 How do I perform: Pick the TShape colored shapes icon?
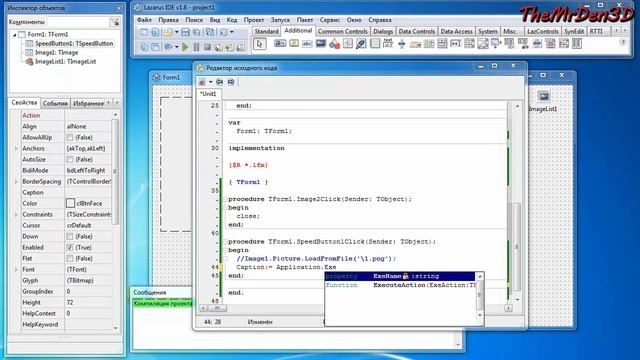click(334, 43)
